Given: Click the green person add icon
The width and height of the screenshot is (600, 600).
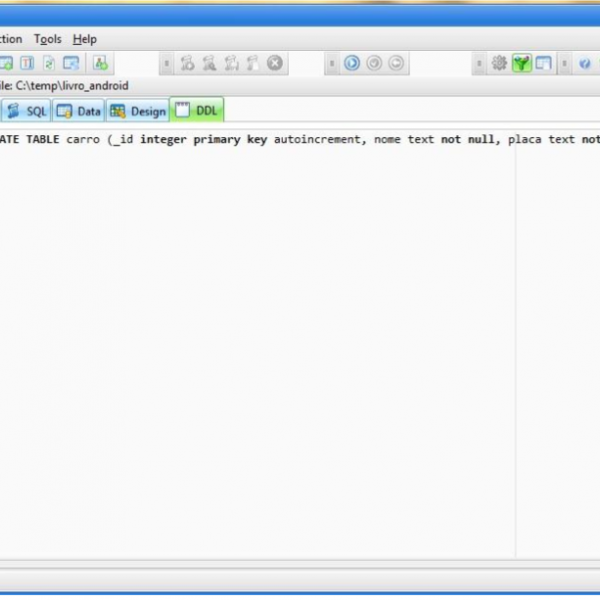Looking at the screenshot, I should (101, 63).
